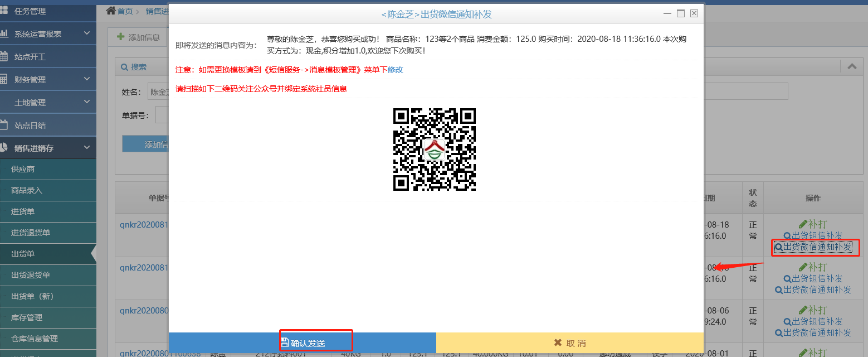Click the red note 请扫描如下二维码关注公众号
This screenshot has width=868, height=357.
pyautogui.click(x=261, y=89)
